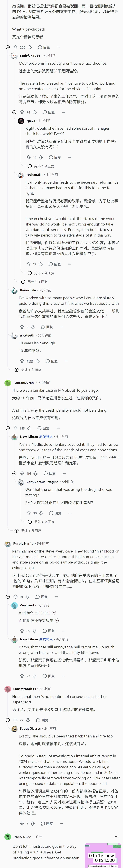Upvote _DuranDuran_'s comment with 313 votes
This screenshot has width=123, height=868.
pos(15,428)
